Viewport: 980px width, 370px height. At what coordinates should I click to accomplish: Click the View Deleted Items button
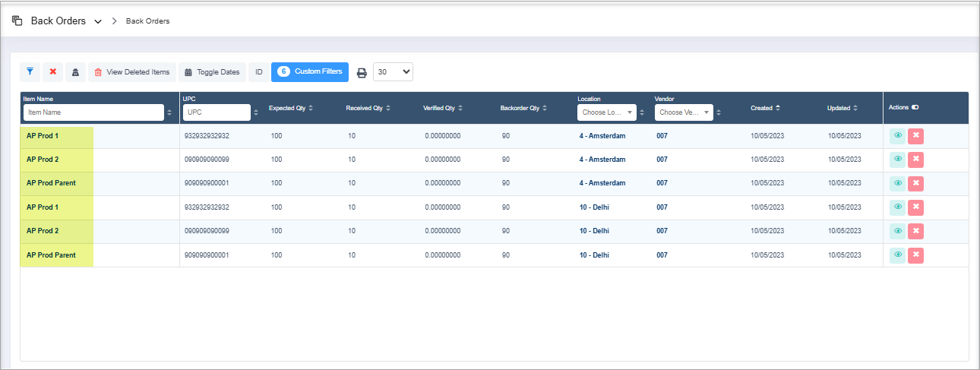pos(132,72)
